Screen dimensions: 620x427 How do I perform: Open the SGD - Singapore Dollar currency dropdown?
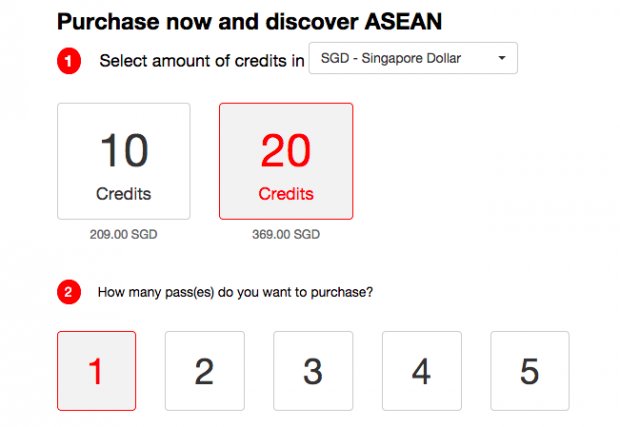(x=413, y=58)
